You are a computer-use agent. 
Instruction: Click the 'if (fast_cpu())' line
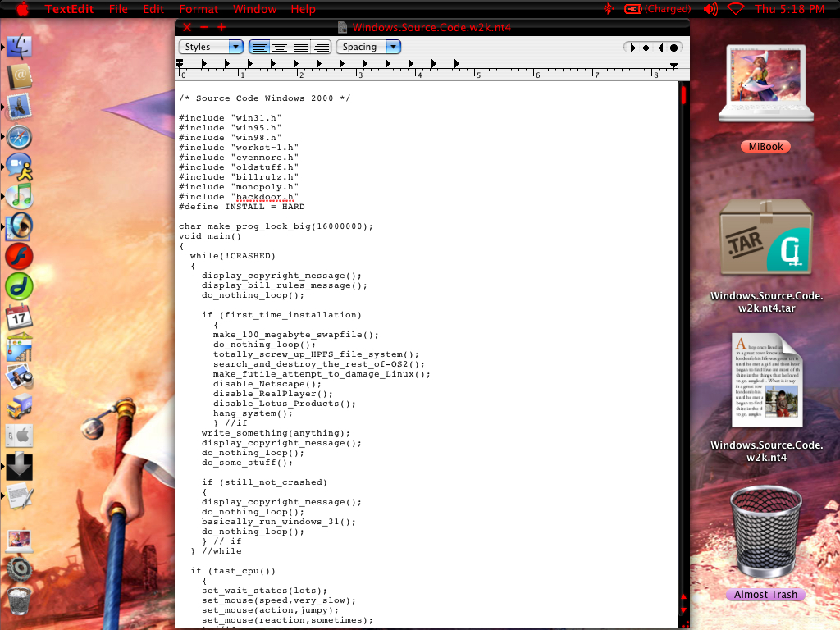coord(232,571)
